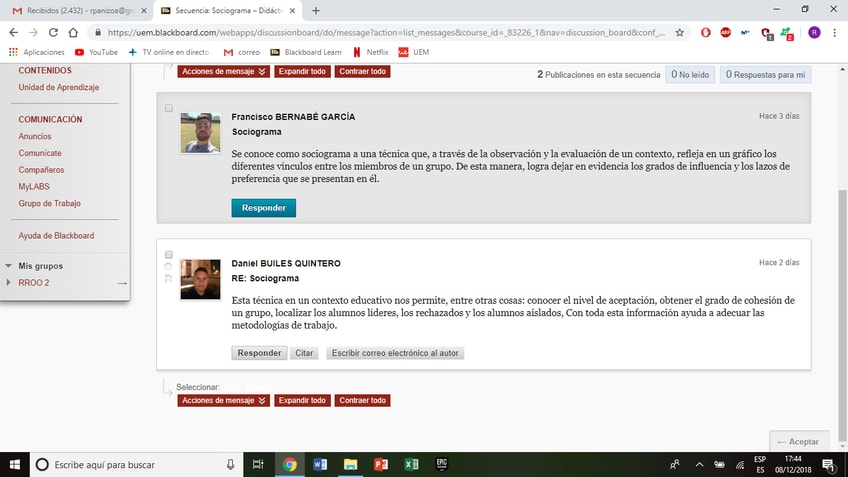848x477 pixels.
Task: Open Word from the taskbar
Action: pos(320,465)
